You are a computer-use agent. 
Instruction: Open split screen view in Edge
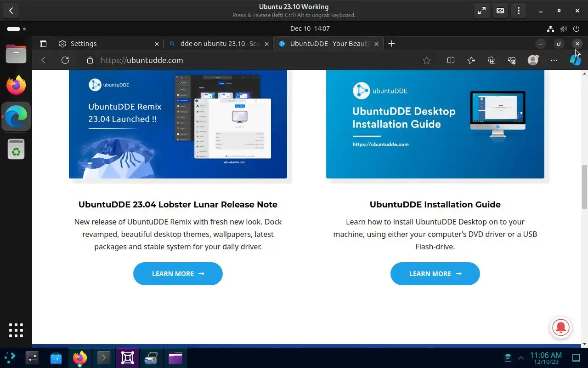[x=451, y=60]
